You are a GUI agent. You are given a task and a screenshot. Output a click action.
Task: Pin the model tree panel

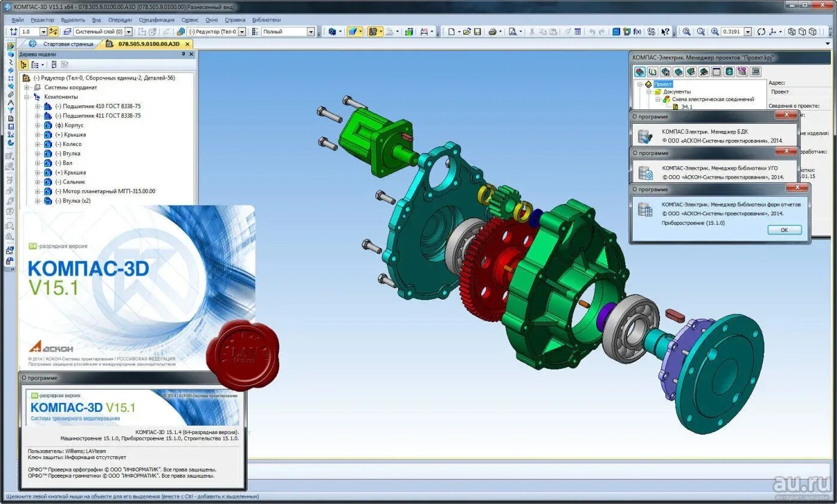pos(184,54)
